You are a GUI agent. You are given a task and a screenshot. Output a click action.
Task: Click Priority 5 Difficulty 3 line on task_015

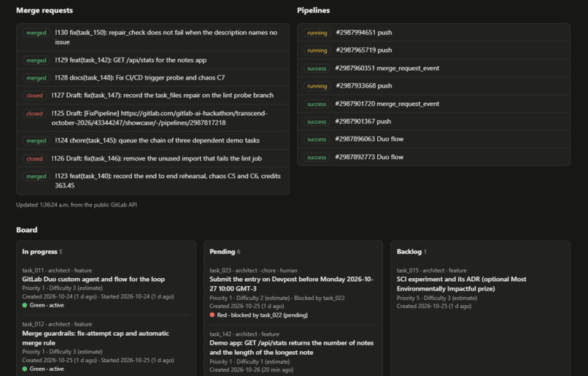coord(437,298)
